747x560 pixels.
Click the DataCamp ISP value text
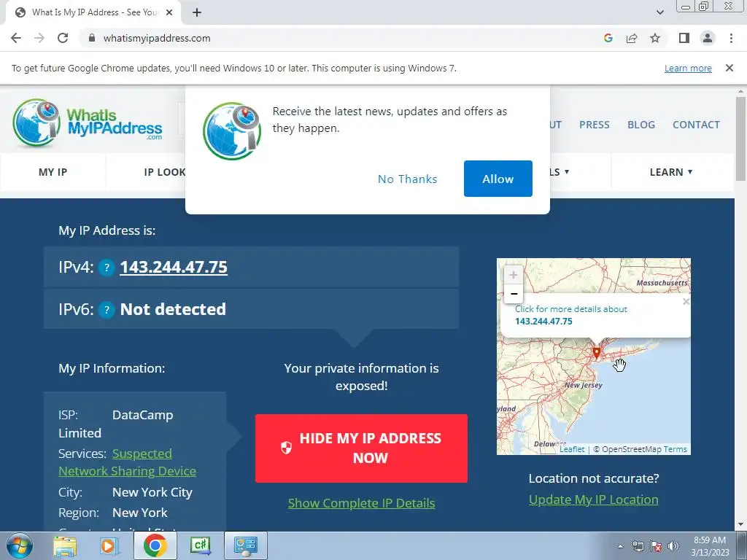142,415
